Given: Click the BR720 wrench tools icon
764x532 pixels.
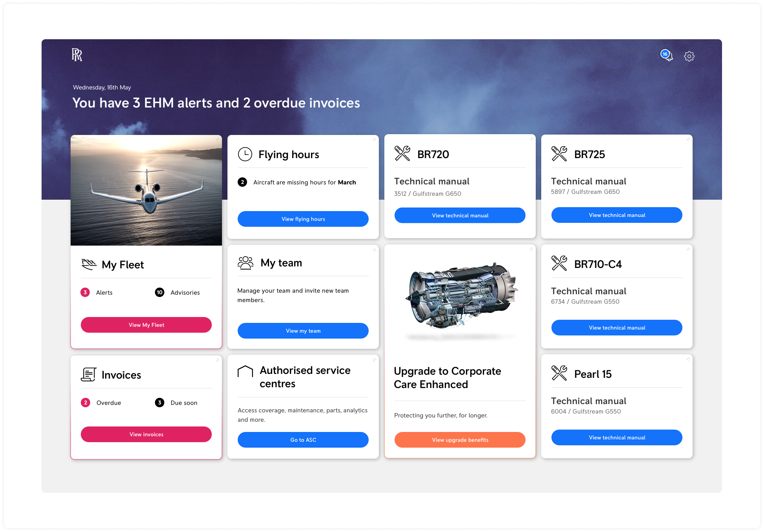Looking at the screenshot, I should 402,154.
